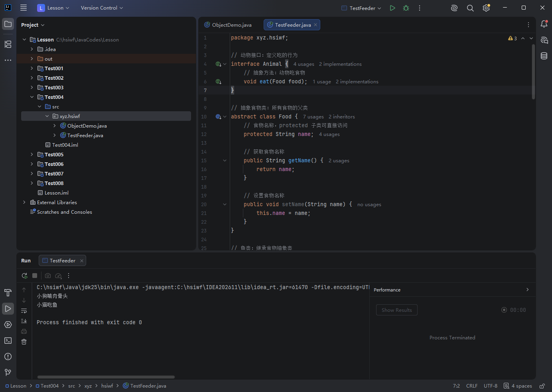The image size is (552, 392).
Task: Print the console output
Action: (x=24, y=331)
